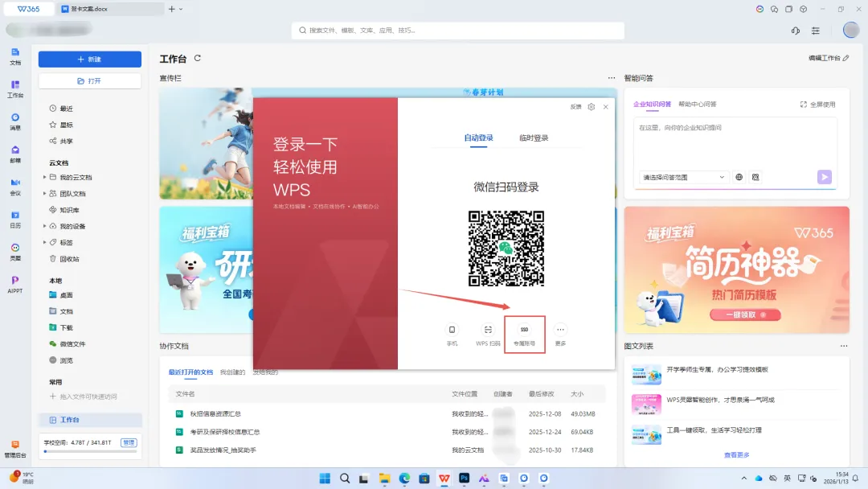
Task: Open the headset customer service icon
Action: [796, 31]
